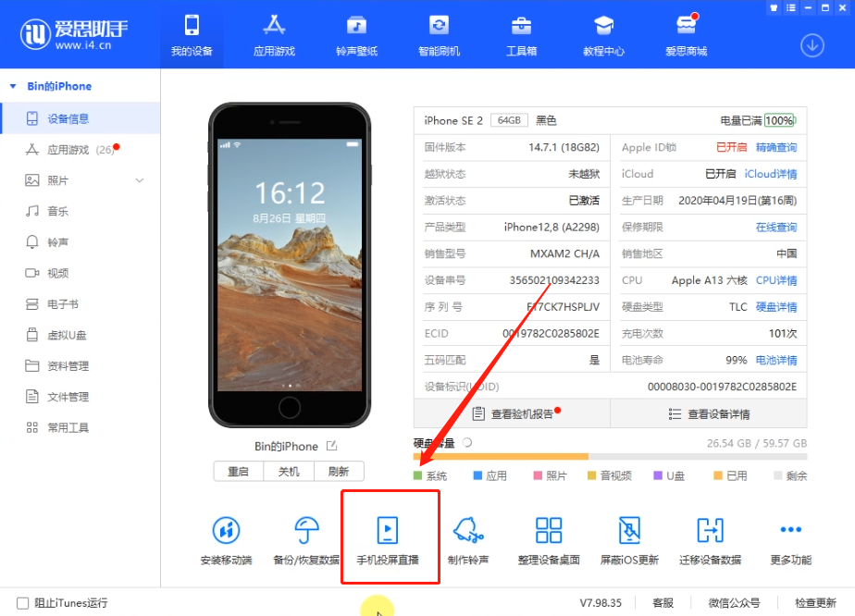
Task: Open 应用游戏 tab in top bar
Action: click(x=274, y=36)
